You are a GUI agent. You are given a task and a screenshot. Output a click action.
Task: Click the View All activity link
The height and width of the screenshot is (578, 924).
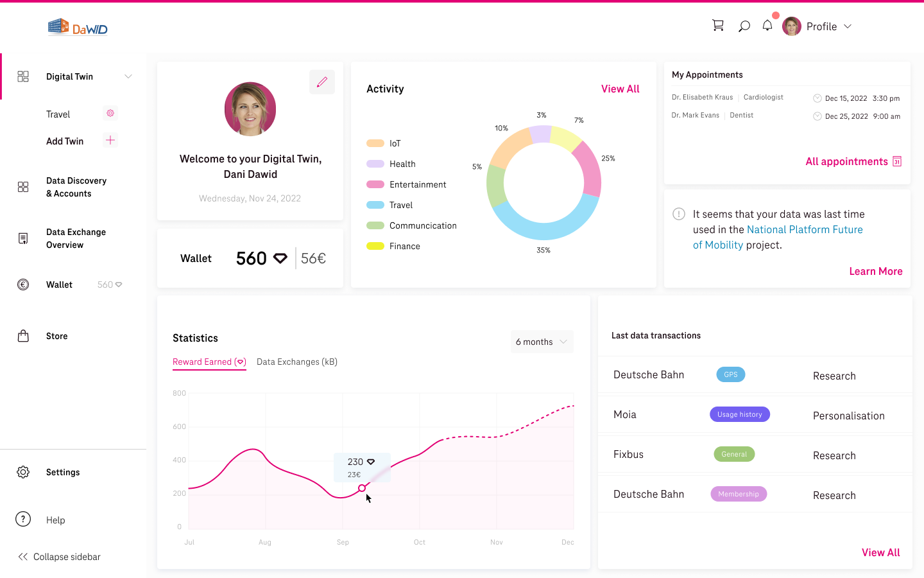(x=620, y=89)
